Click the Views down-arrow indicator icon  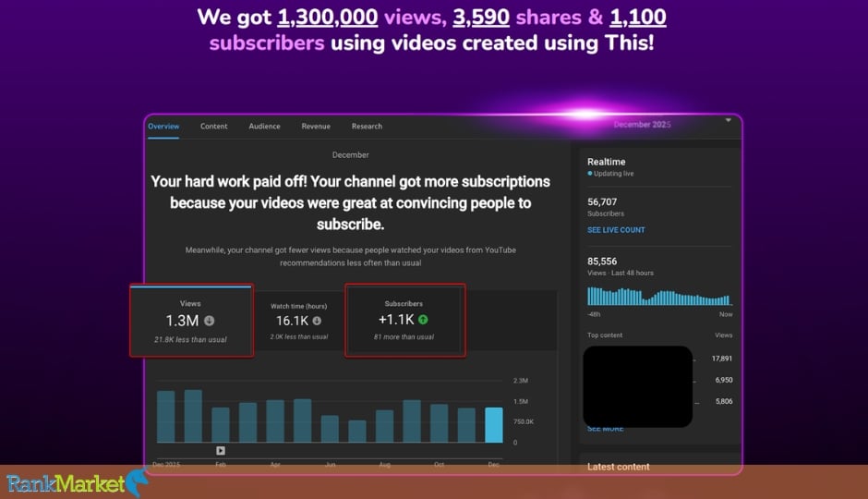click(210, 321)
